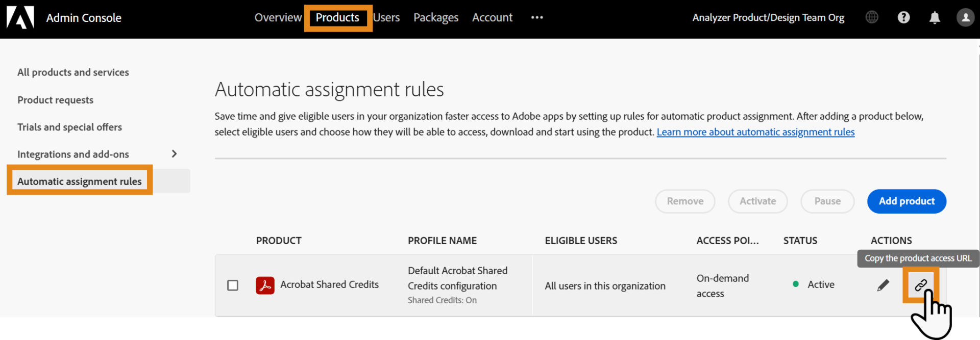980x340 pixels.
Task: Click the Analyzer Product/Design Team Org name
Action: (x=768, y=17)
